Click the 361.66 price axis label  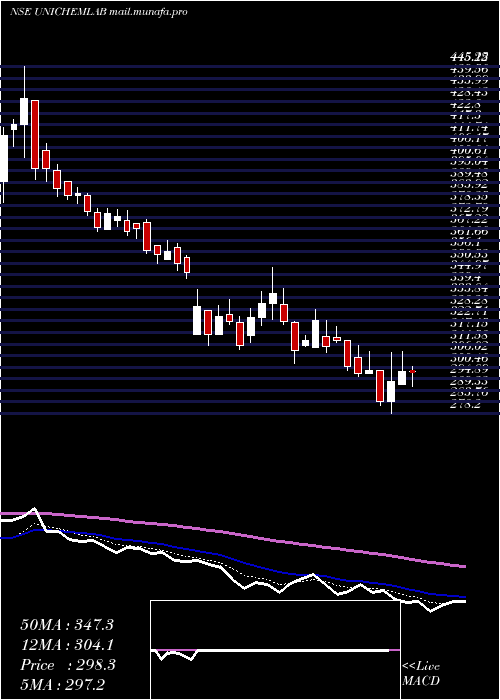pos(469,231)
